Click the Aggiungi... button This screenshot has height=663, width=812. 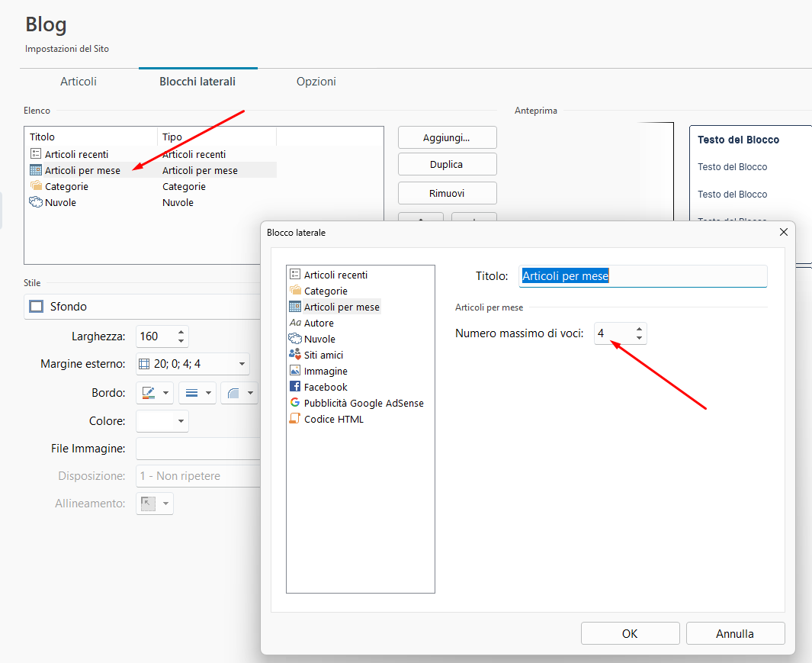tap(447, 138)
